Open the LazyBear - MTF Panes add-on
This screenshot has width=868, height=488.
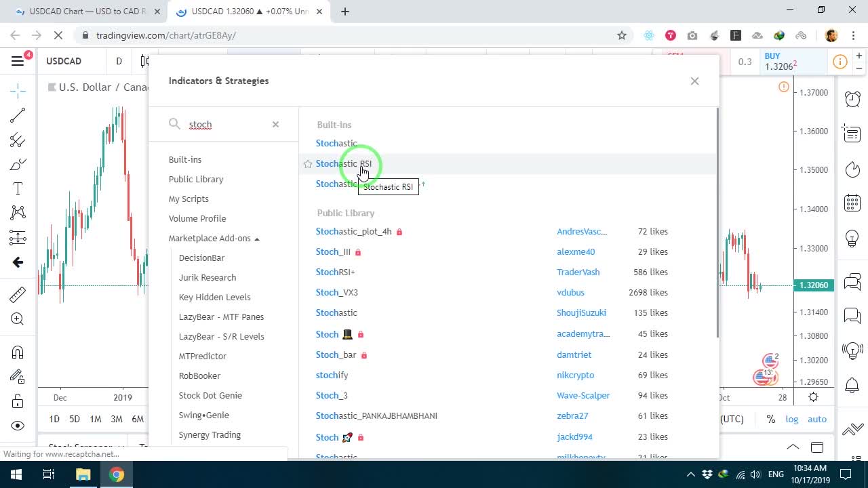(221, 317)
